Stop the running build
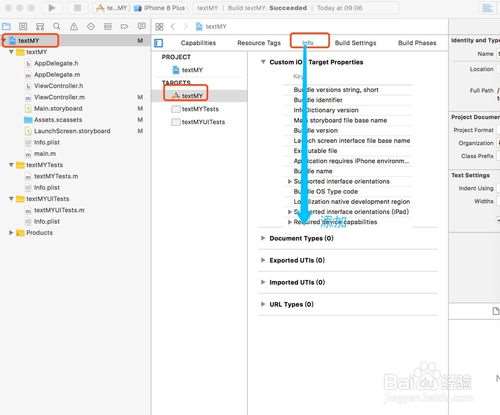This screenshot has height=415, width=500. coord(77,8)
